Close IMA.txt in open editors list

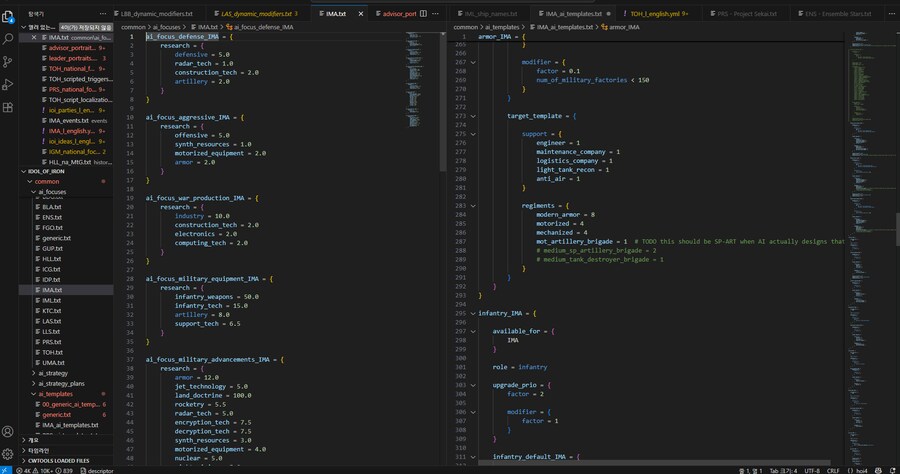(x=34, y=37)
